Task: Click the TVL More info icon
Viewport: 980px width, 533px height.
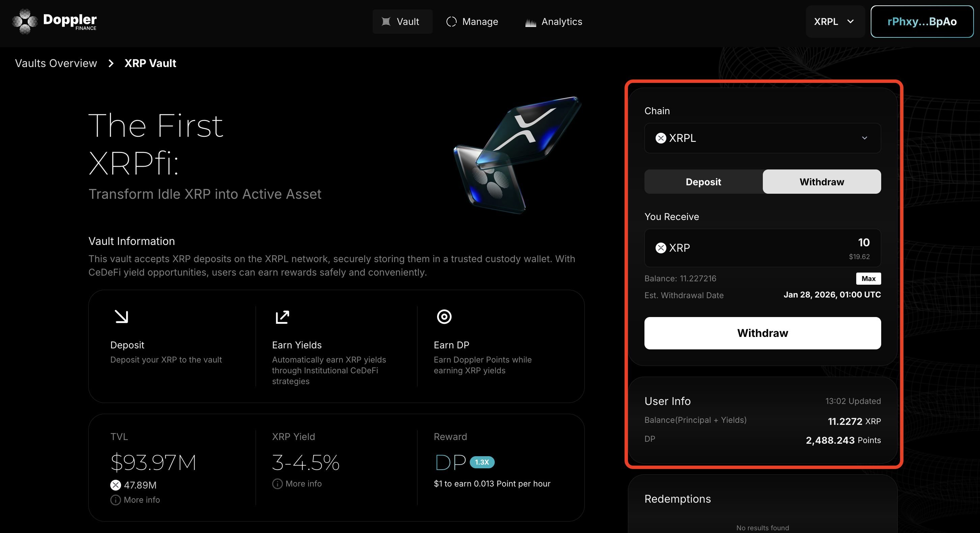Action: 115,500
